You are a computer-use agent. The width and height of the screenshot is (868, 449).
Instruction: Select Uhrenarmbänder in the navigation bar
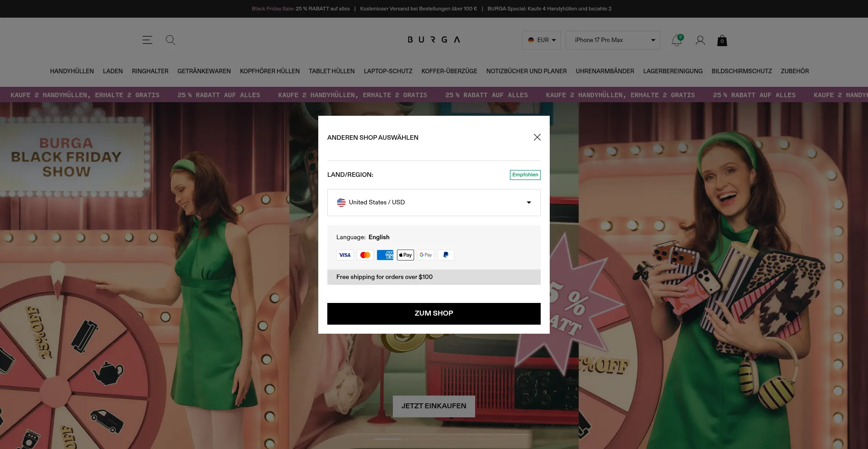[x=604, y=71]
